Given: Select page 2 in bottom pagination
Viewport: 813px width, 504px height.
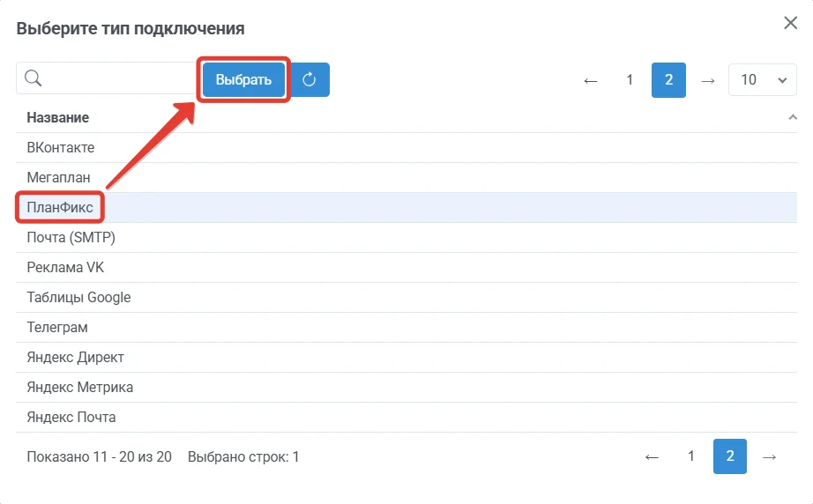Looking at the screenshot, I should click(730, 456).
